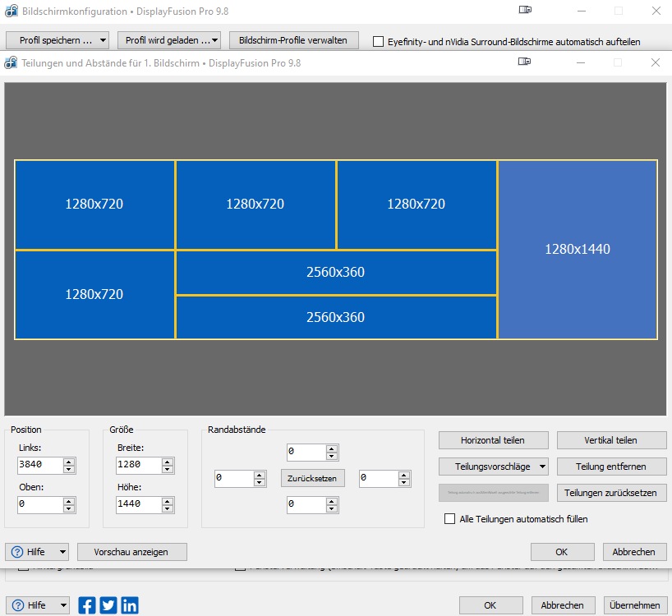Select the lower 2560x360 split region
This screenshot has height=616, width=672.
[x=336, y=317]
